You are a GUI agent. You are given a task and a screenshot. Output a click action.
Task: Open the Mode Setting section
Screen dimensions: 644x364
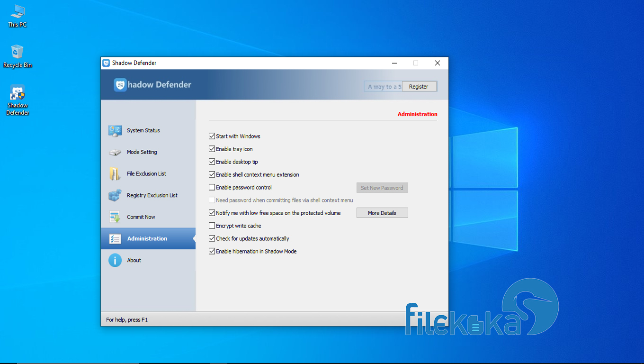(x=148, y=152)
